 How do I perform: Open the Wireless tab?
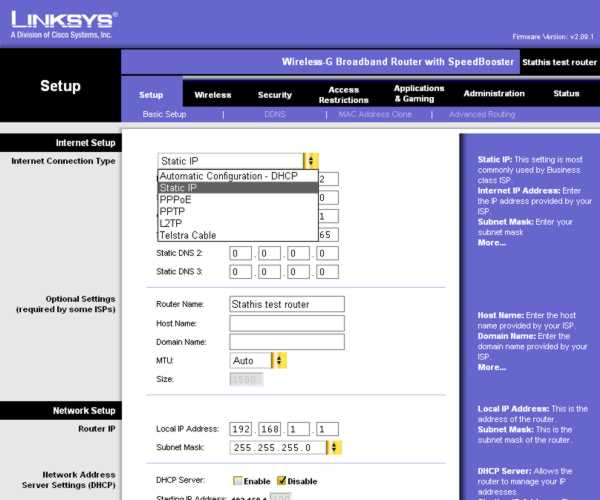(x=213, y=95)
